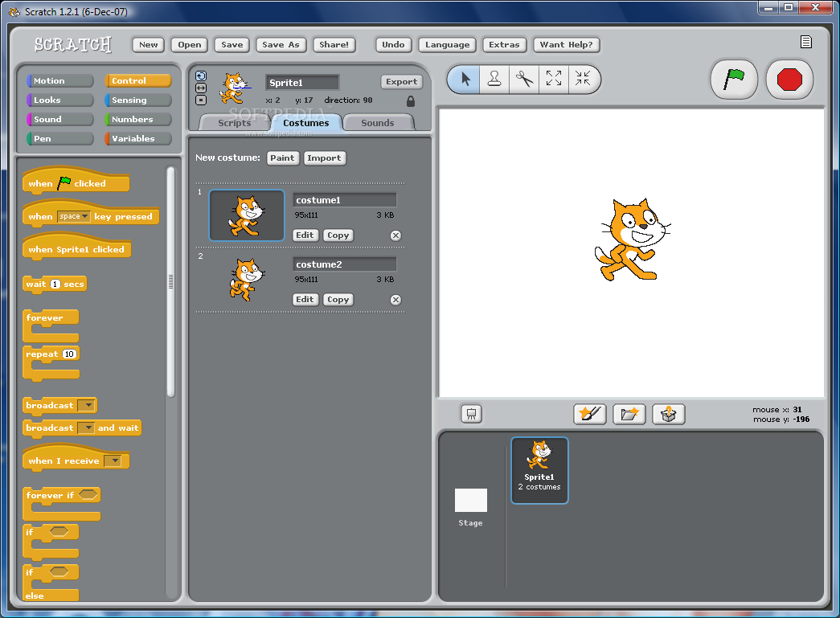Click the costume2 name field
The height and width of the screenshot is (618, 840).
coord(345,264)
